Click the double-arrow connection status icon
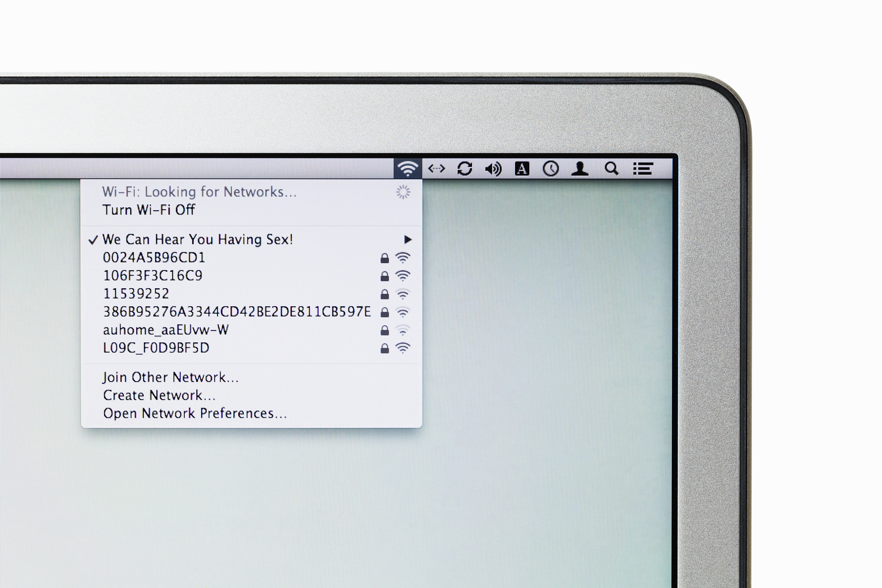The width and height of the screenshot is (882, 588). pos(436,169)
